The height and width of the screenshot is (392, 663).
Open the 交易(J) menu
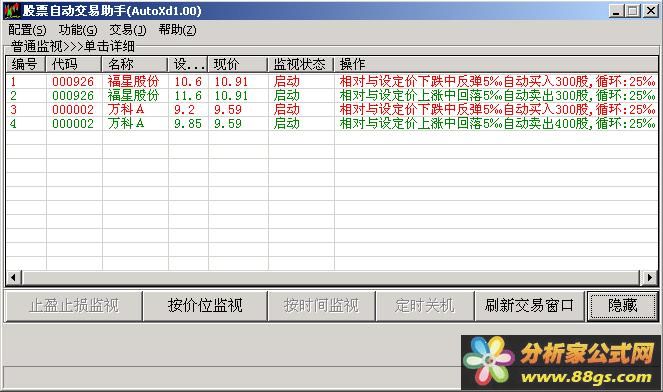(128, 30)
